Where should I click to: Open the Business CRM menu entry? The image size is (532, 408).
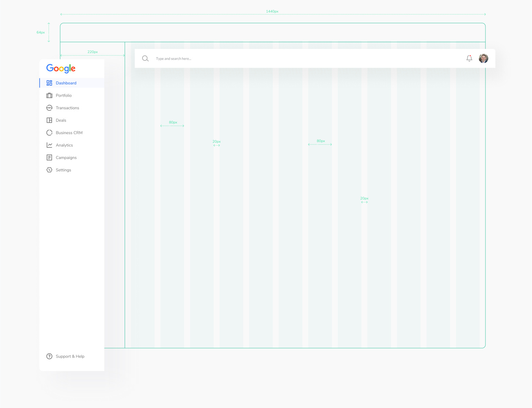click(x=69, y=133)
